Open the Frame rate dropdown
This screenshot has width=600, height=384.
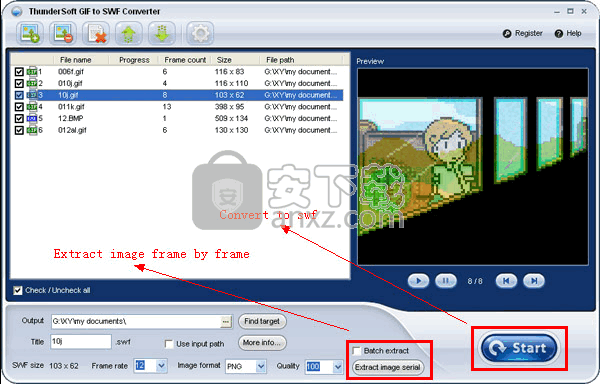pyautogui.click(x=162, y=366)
